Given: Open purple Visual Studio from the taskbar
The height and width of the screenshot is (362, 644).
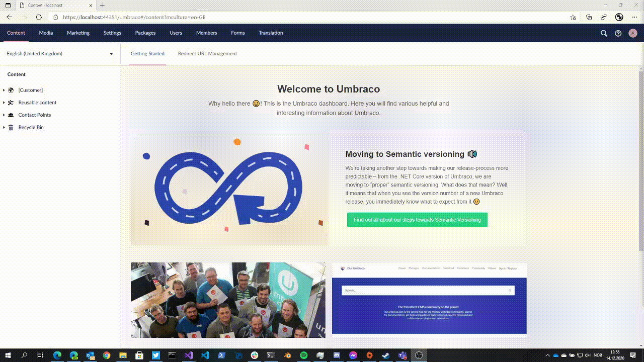Looking at the screenshot, I should [189, 355].
